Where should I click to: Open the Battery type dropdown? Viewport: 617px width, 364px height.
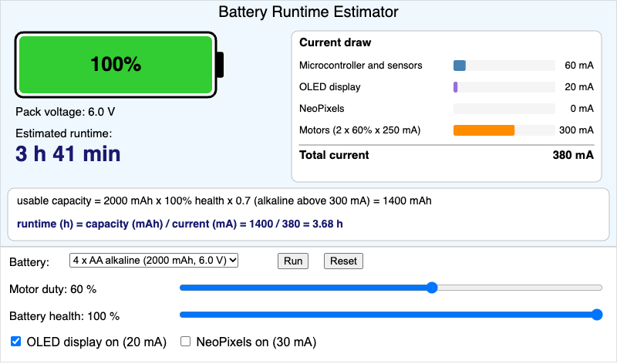153,261
